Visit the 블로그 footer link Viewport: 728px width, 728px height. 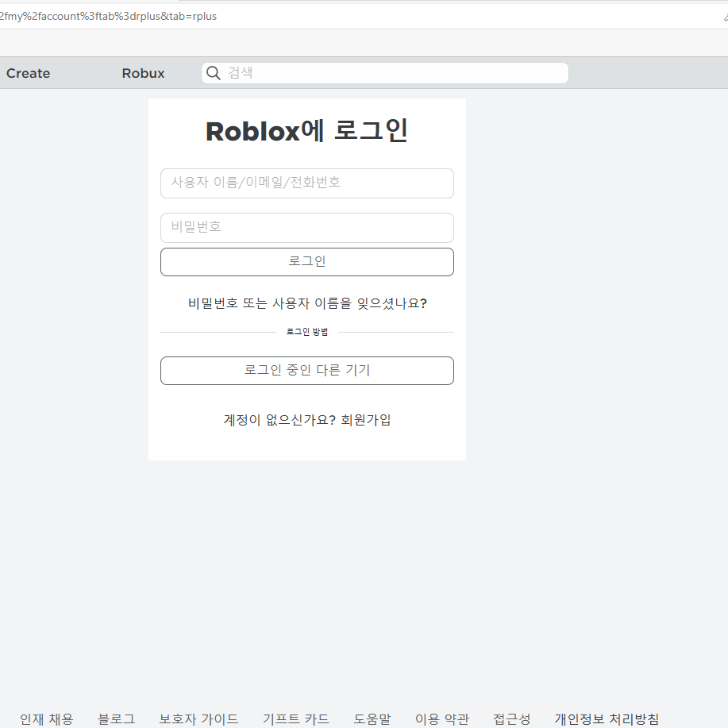click(117, 719)
